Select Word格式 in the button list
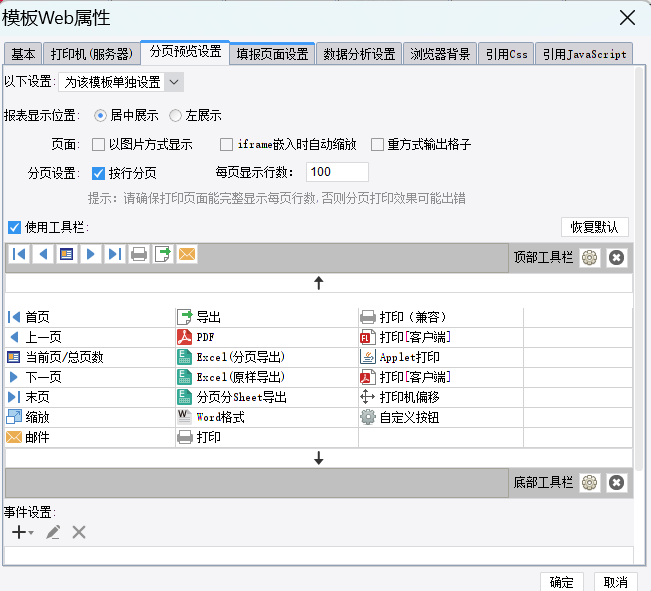 [x=267, y=417]
